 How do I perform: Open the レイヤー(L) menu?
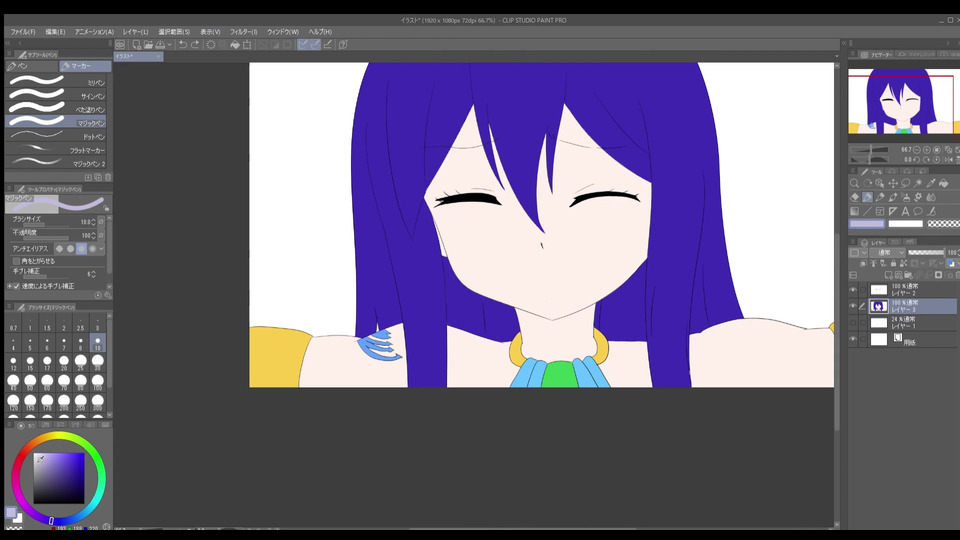click(135, 32)
